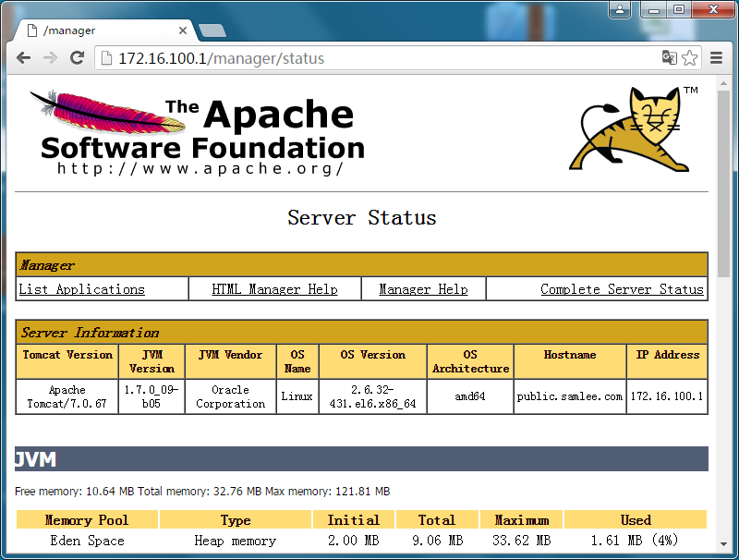Click the http://www.apache.org/ text under logo
Viewport: 739px width, 560px height.
coord(200,168)
